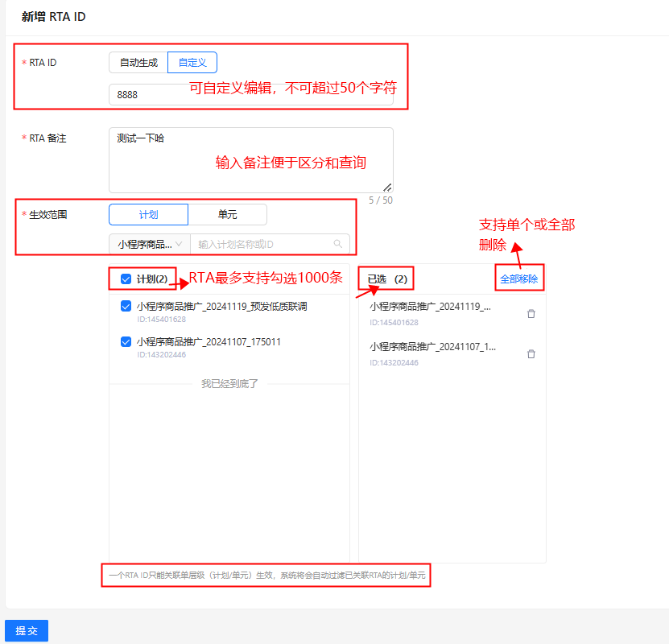Select the 自动生成 RTA ID option
669x644 pixels.
point(138,63)
